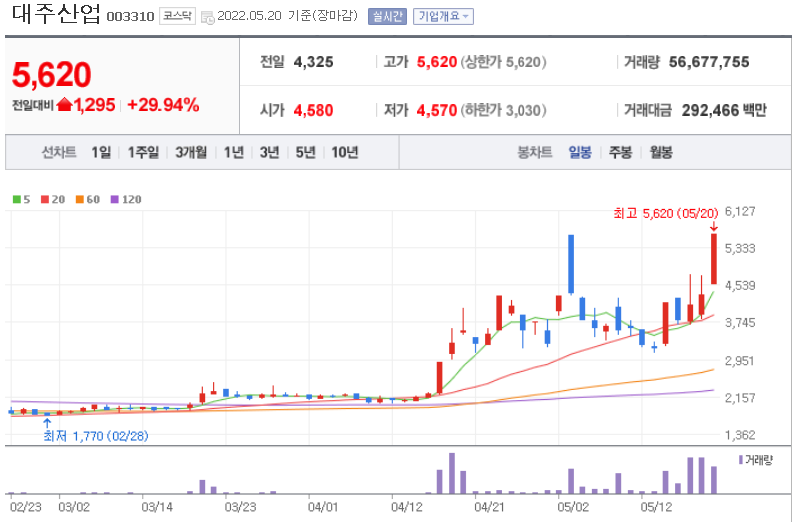The width and height of the screenshot is (792, 522).
Task: Switch to the 주봉 weekly candle chart
Action: 620,152
